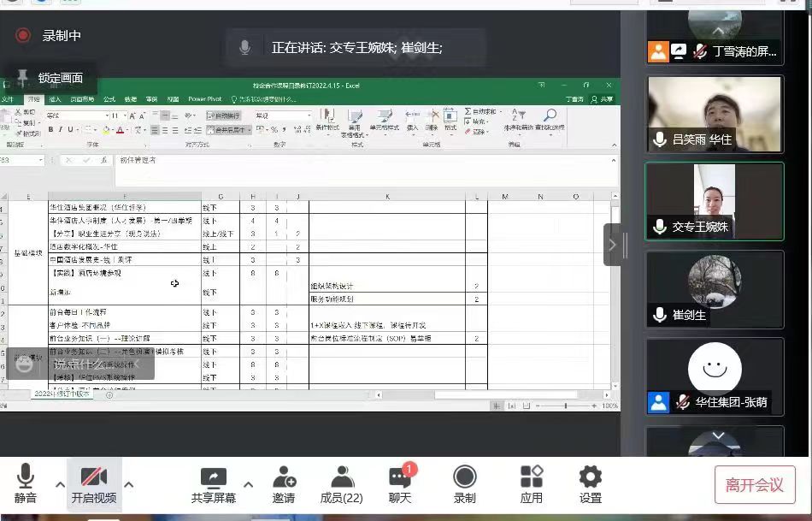Screen dimensions: 812x521
Task: Click the 离开会议 leave meeting button
Action: [755, 485]
